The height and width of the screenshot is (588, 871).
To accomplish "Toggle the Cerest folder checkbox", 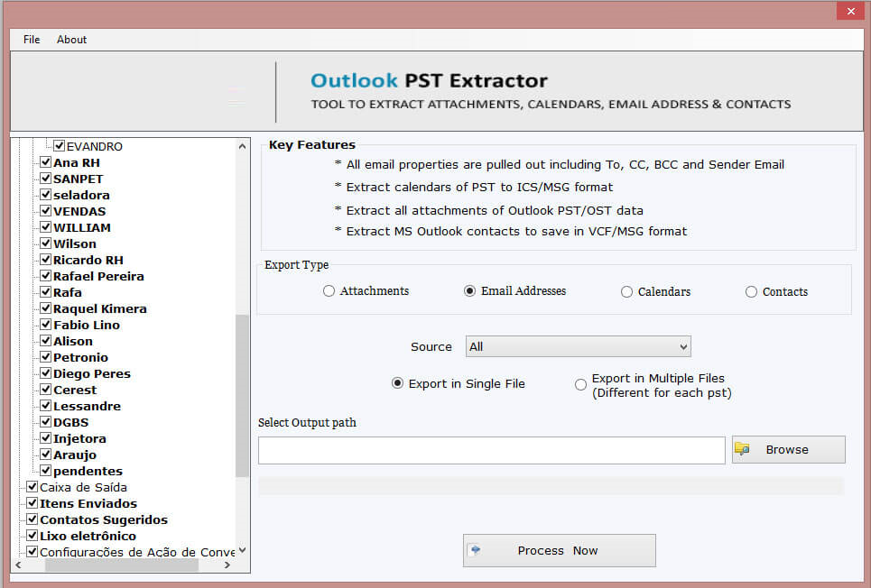I will coord(46,390).
